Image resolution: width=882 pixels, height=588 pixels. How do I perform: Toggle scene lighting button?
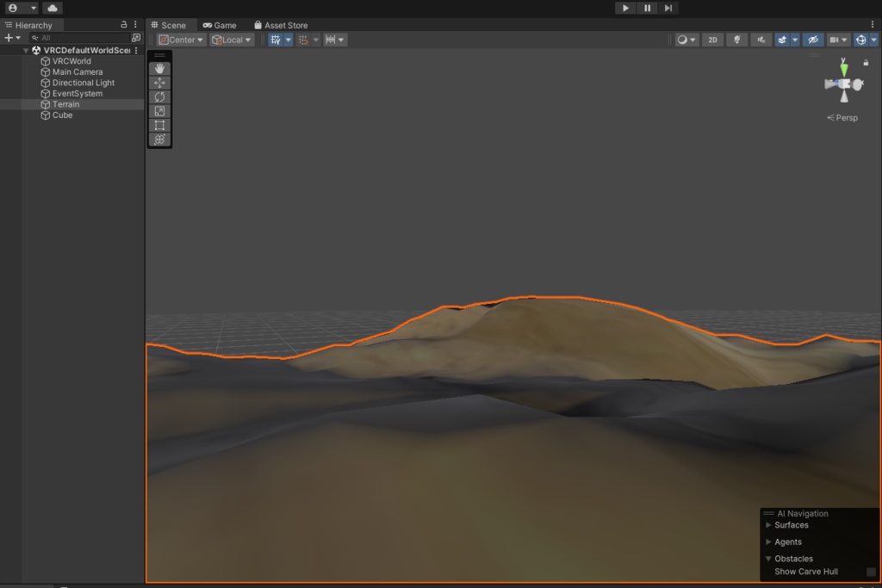(737, 40)
